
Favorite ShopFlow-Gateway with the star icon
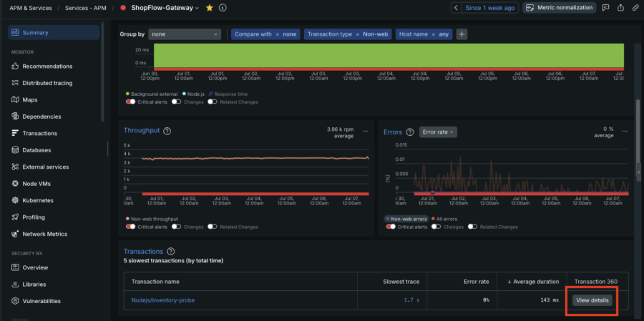click(x=210, y=8)
